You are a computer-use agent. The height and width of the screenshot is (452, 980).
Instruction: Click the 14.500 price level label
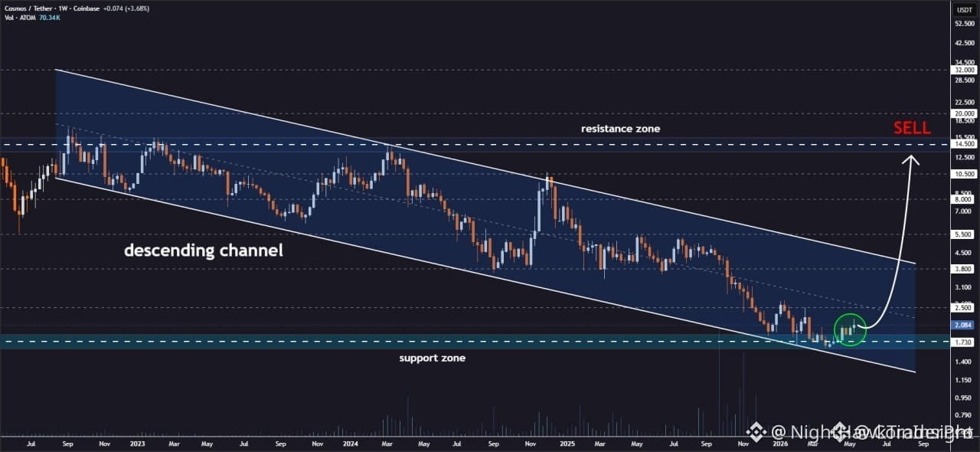(x=963, y=143)
